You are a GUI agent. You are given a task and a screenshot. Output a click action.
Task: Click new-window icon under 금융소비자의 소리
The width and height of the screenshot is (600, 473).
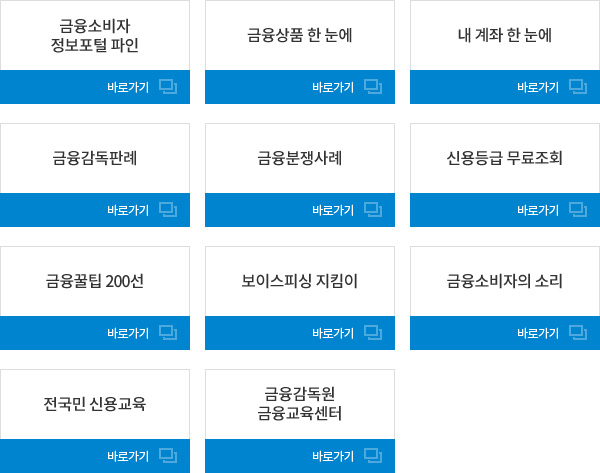(x=578, y=333)
